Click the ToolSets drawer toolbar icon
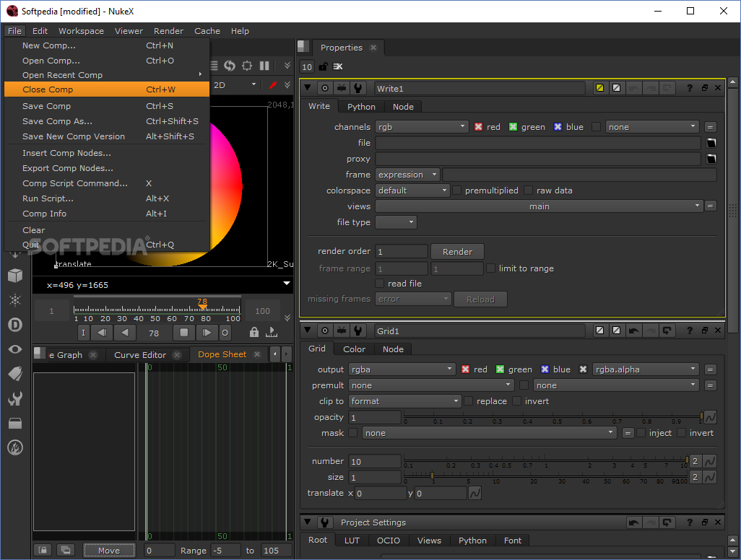The image size is (741, 560). (x=15, y=423)
